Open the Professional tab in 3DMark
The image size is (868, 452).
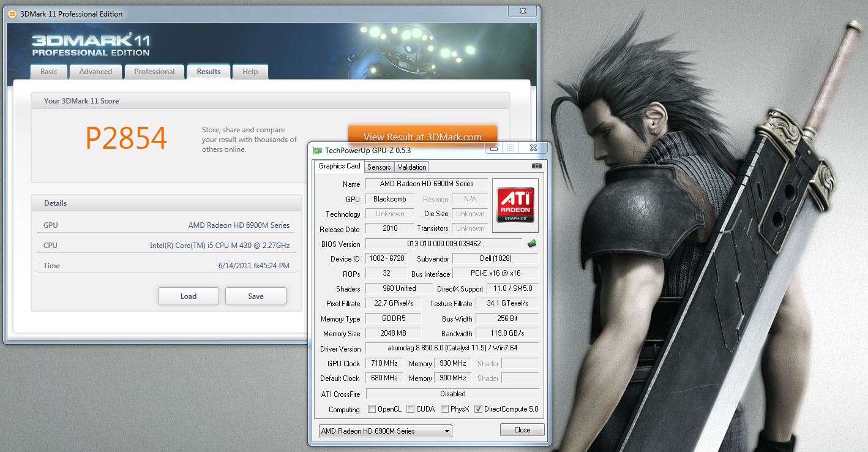(154, 72)
